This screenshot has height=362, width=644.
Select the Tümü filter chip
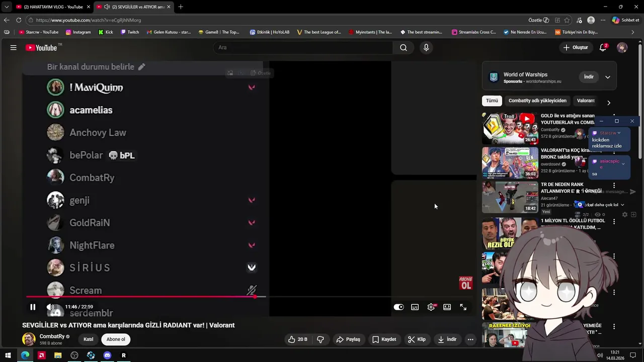point(492,101)
